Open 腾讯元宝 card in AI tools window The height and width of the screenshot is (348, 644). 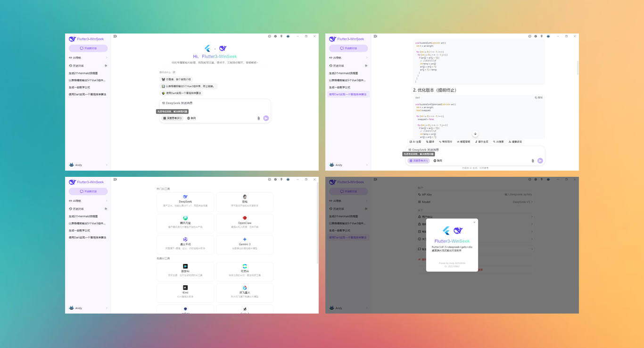185,223
